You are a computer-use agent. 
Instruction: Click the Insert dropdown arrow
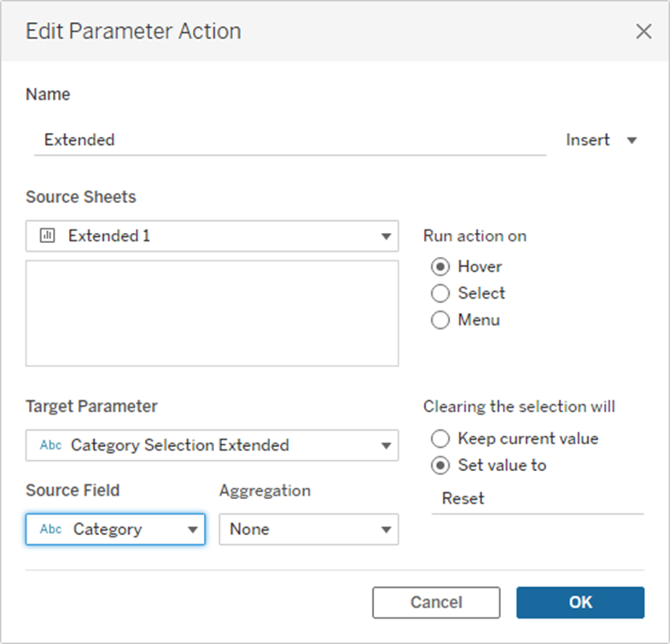(632, 140)
